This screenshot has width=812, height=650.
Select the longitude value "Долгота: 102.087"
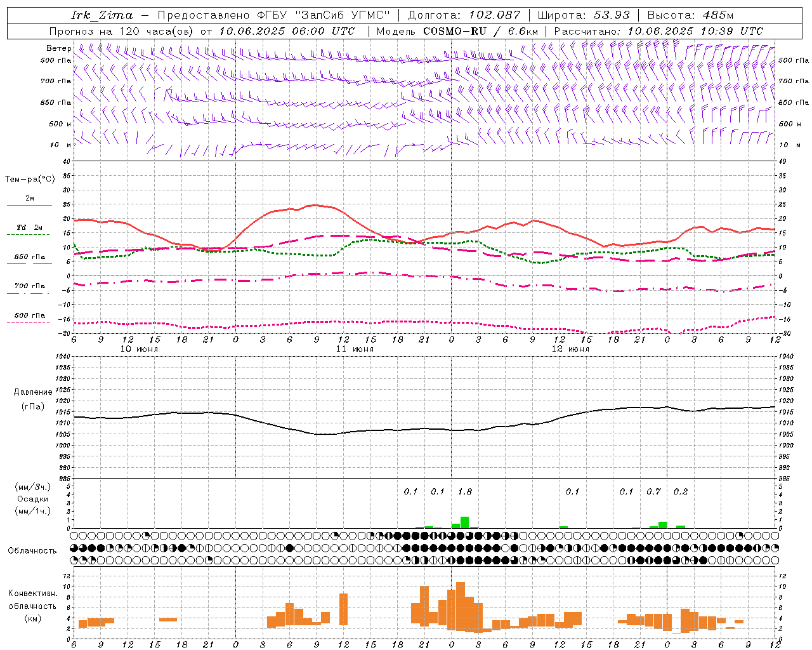[x=464, y=15]
